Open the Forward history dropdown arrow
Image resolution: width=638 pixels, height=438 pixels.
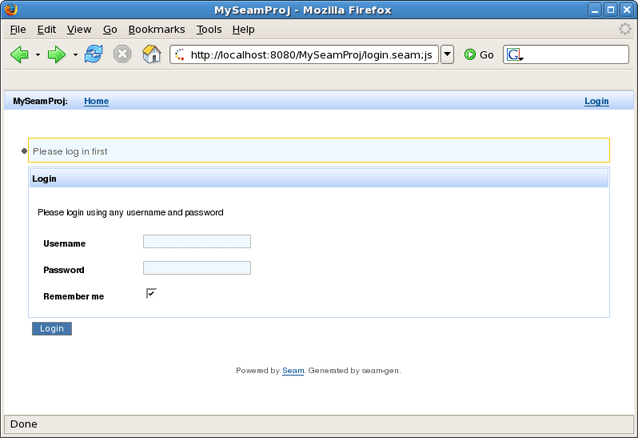click(x=75, y=54)
